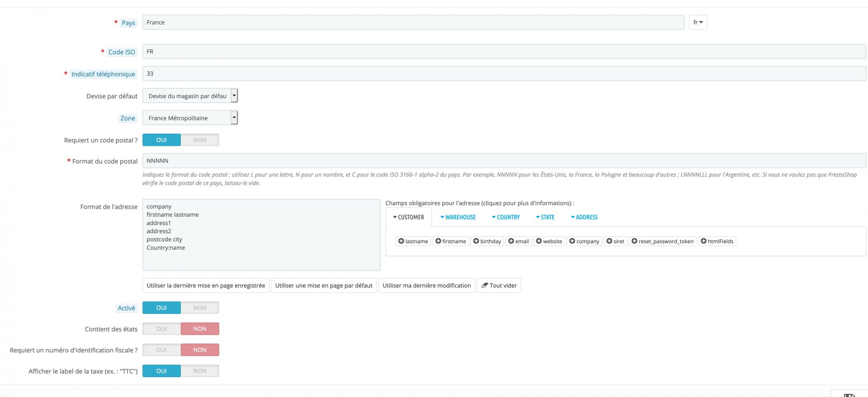Add the siret field tag

615,241
